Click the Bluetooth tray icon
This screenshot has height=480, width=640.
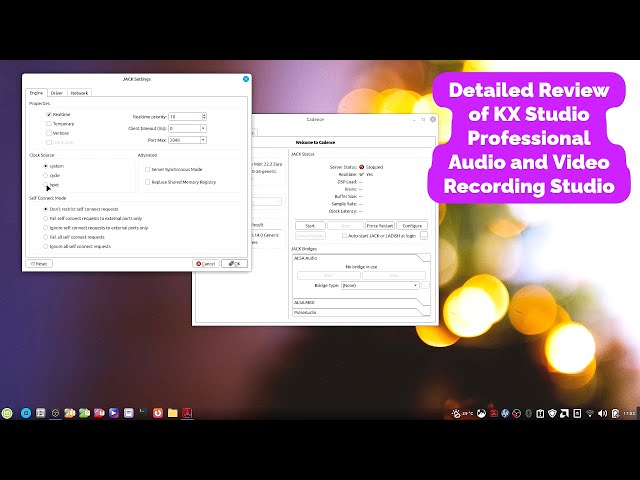coord(528,413)
